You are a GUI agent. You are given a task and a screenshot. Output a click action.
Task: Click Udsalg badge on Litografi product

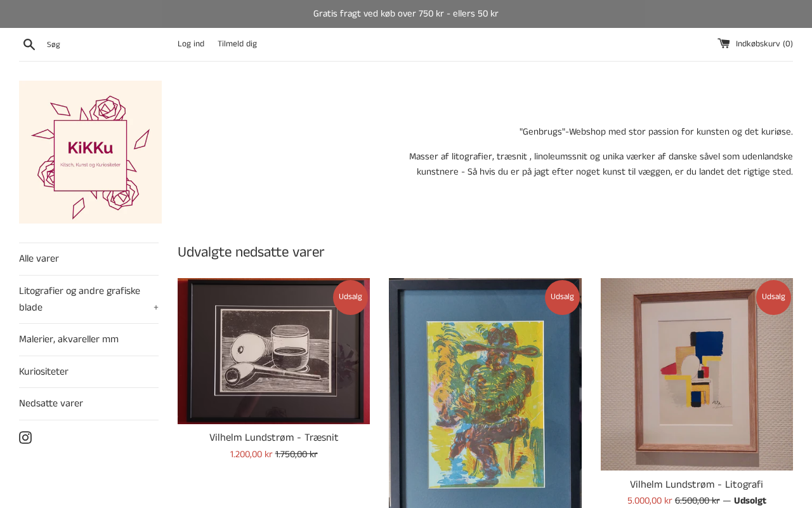click(773, 297)
